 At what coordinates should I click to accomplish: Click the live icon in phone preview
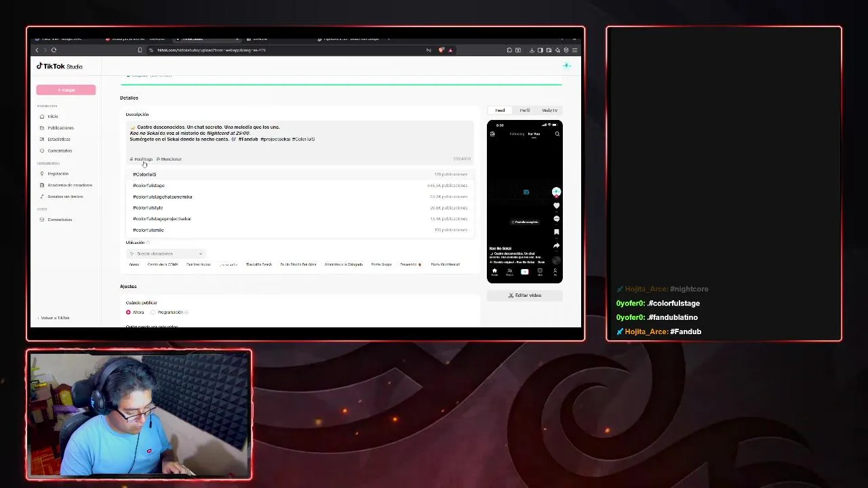(492, 134)
